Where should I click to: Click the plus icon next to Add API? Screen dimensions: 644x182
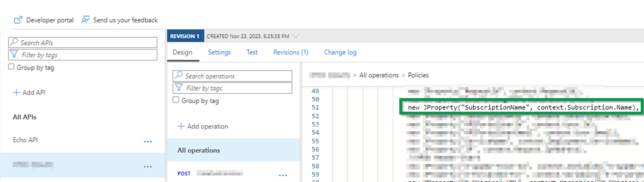(x=16, y=93)
